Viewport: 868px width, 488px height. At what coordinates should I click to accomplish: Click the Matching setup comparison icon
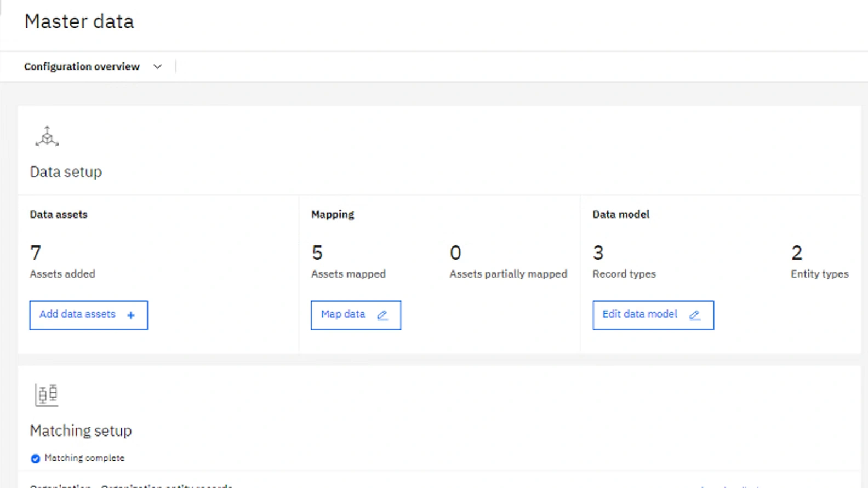(x=47, y=394)
